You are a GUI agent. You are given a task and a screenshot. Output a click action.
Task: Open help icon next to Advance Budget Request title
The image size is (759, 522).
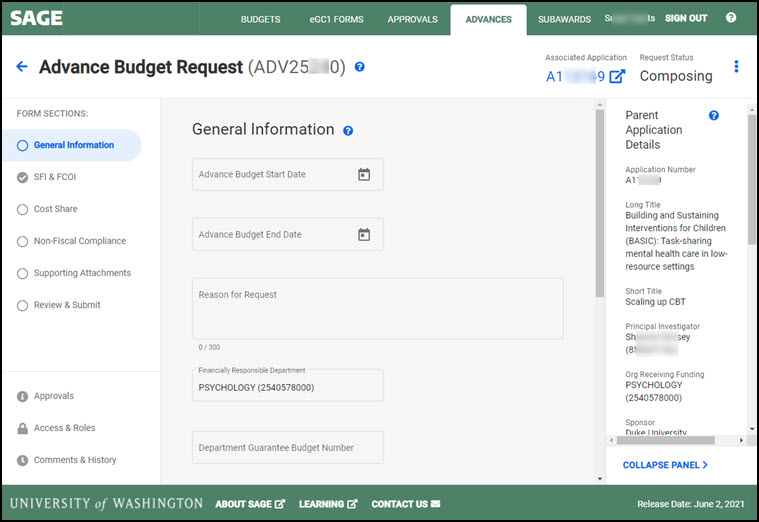(x=359, y=67)
